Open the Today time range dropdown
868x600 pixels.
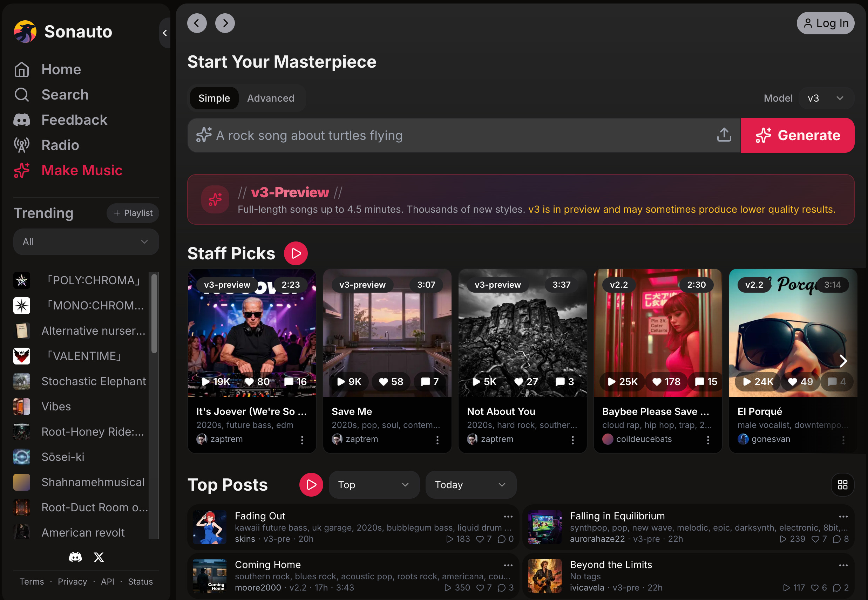click(x=470, y=485)
